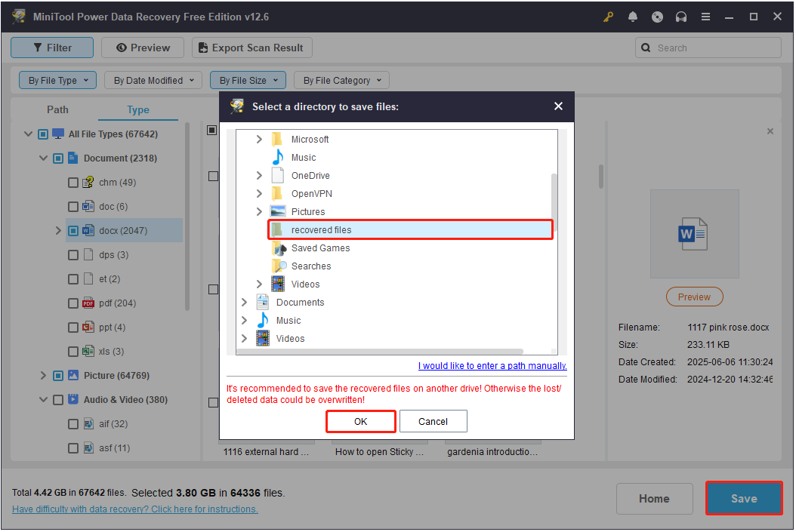Click the bootable media disc icon
The width and height of the screenshot is (796, 532).
pyautogui.click(x=657, y=16)
